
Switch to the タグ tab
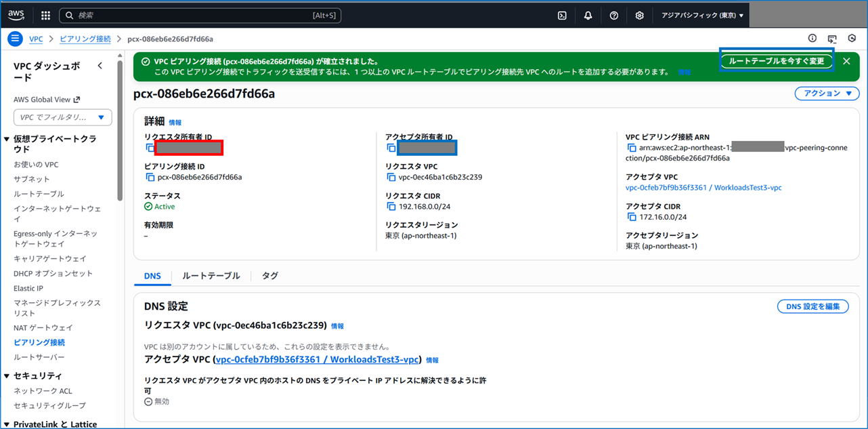click(x=269, y=276)
